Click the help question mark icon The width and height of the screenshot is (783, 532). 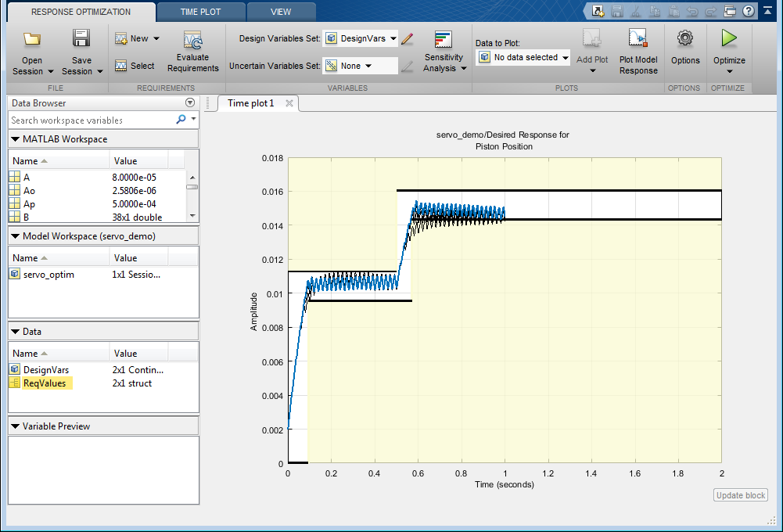749,11
